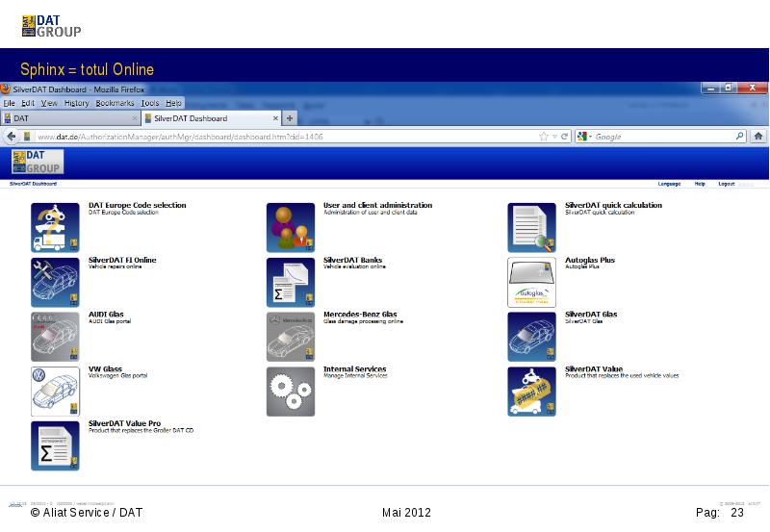
Task: Close the DAT tab
Action: [135, 118]
